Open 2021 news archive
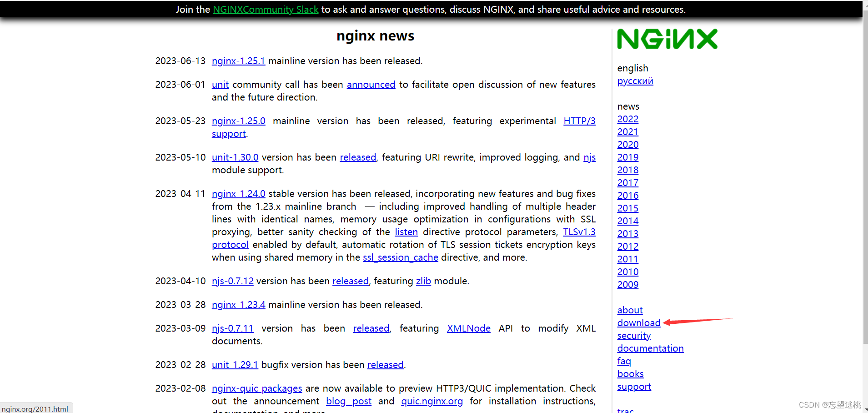Viewport: 868px width, 413px height. [x=628, y=132]
